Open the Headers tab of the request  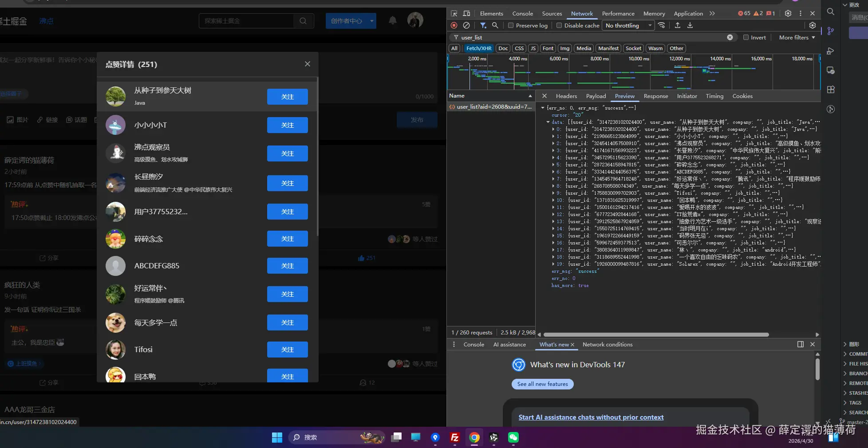(x=567, y=96)
